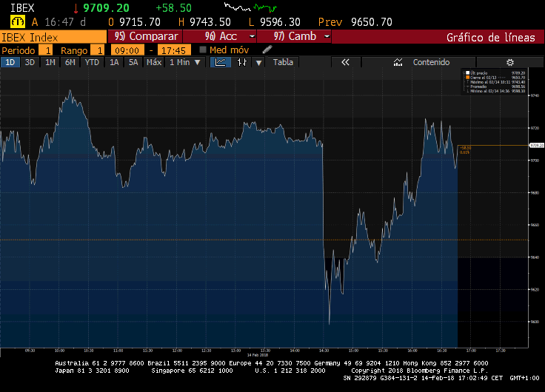This screenshot has width=545, height=392.
Task: Select the 6M period tab
Action: (70, 62)
